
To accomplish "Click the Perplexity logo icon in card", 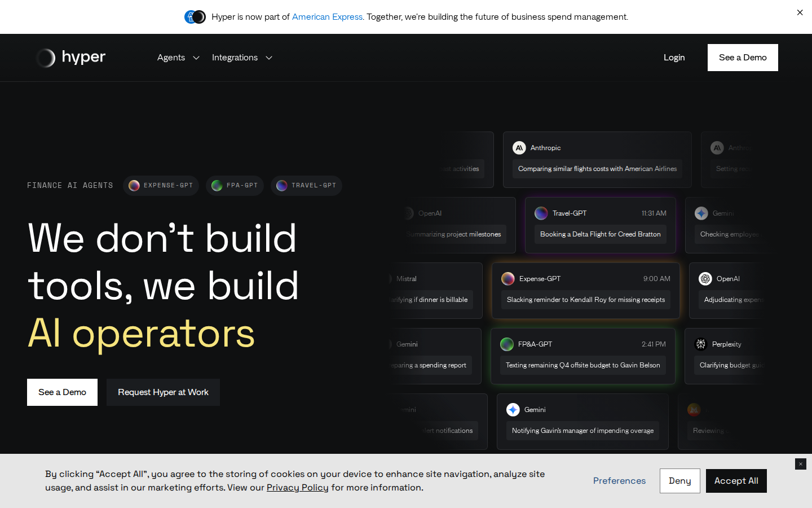I will [x=701, y=344].
